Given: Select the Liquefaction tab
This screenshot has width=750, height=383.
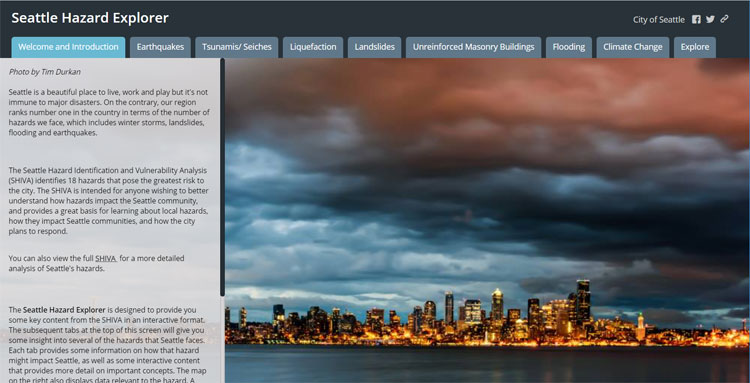Looking at the screenshot, I should (313, 47).
